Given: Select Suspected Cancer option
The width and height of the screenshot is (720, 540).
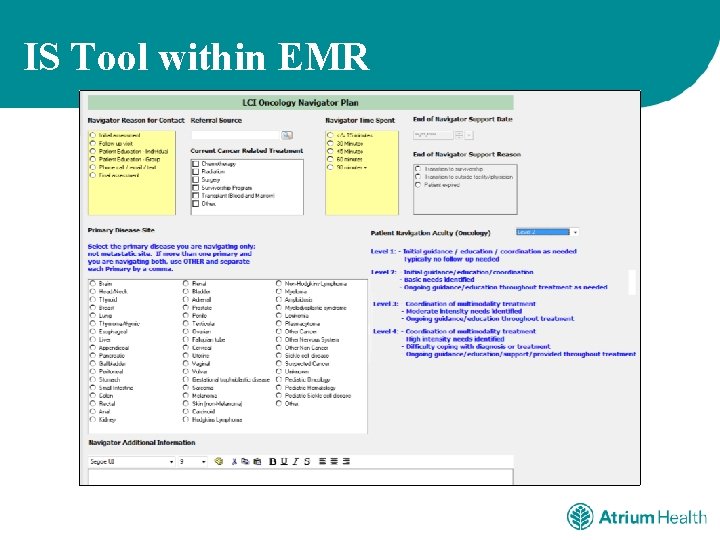Looking at the screenshot, I should pyautogui.click(x=278, y=363).
